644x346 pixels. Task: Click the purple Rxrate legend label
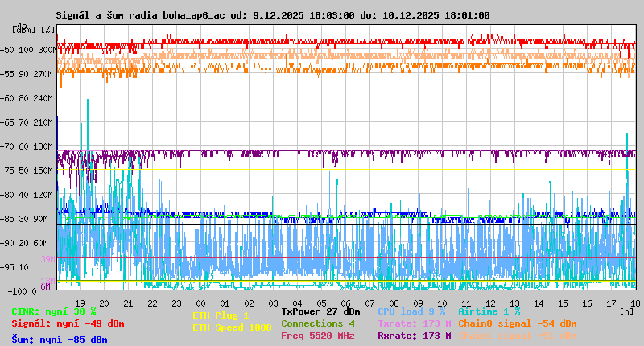[x=414, y=336]
